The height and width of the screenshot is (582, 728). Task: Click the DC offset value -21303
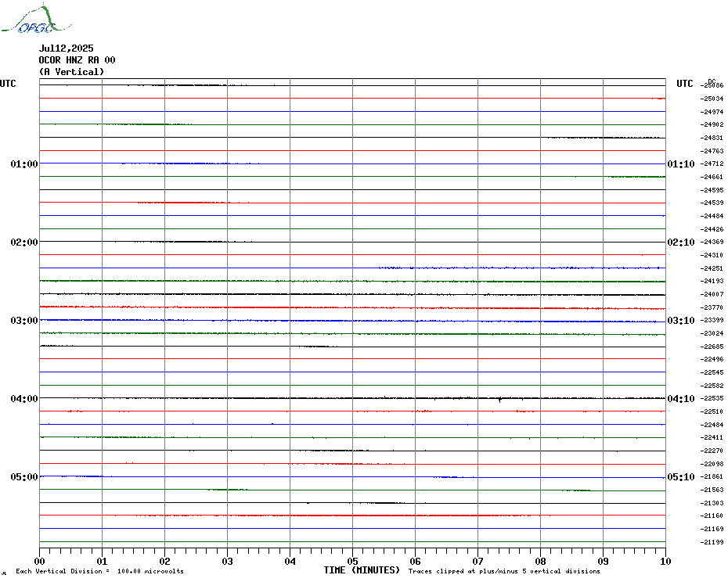712,503
